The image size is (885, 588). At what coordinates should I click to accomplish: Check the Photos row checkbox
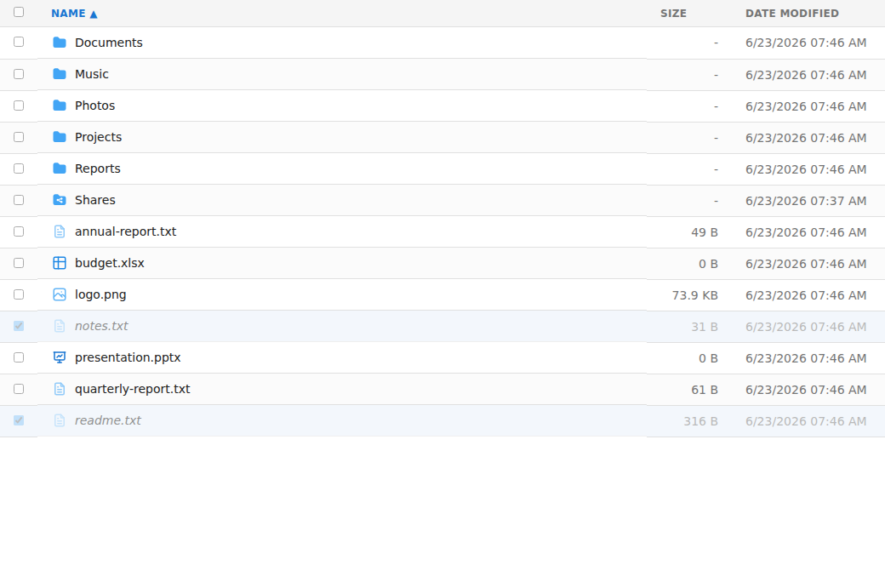[19, 106]
